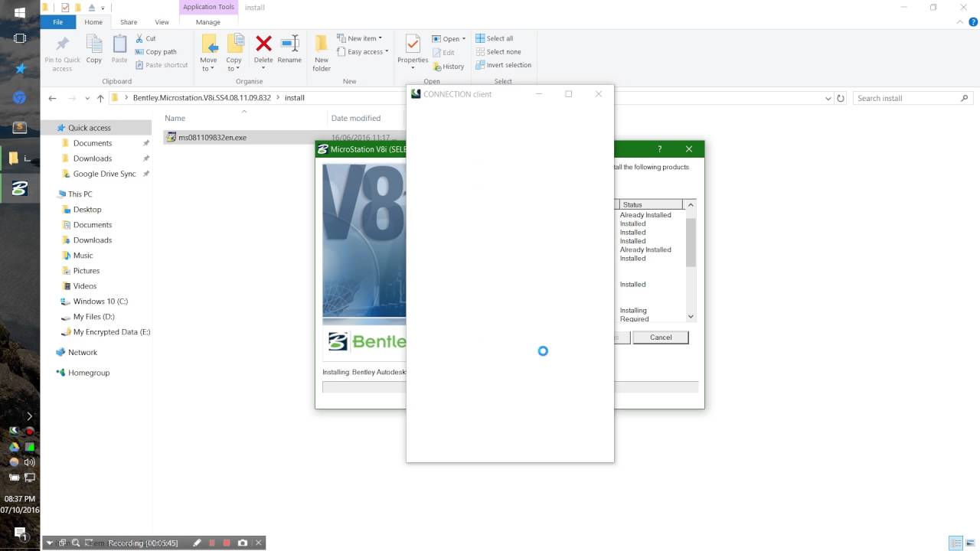Open the File menu tab
This screenshot has height=551, width=980.
point(58,22)
